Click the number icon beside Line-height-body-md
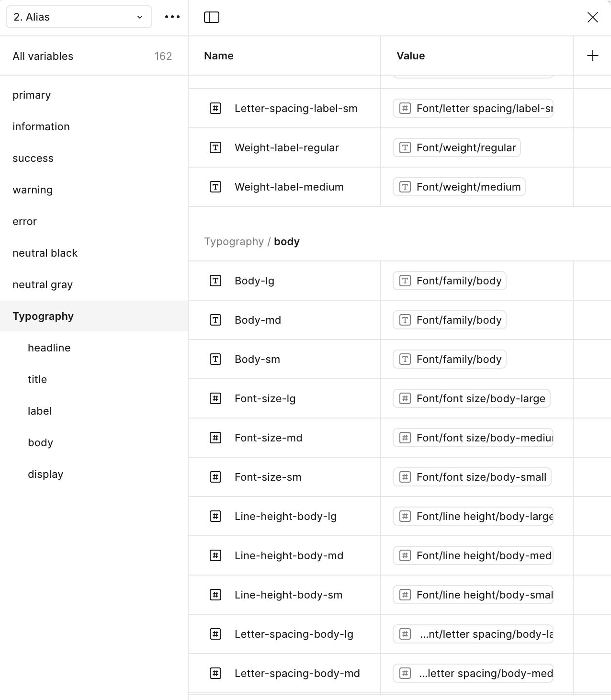The width and height of the screenshot is (611, 700). [215, 555]
